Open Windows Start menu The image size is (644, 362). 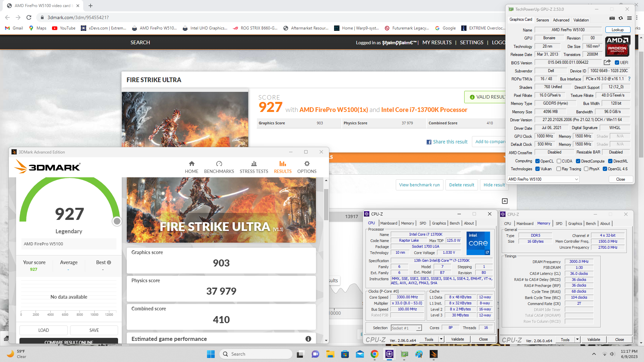[x=211, y=354]
